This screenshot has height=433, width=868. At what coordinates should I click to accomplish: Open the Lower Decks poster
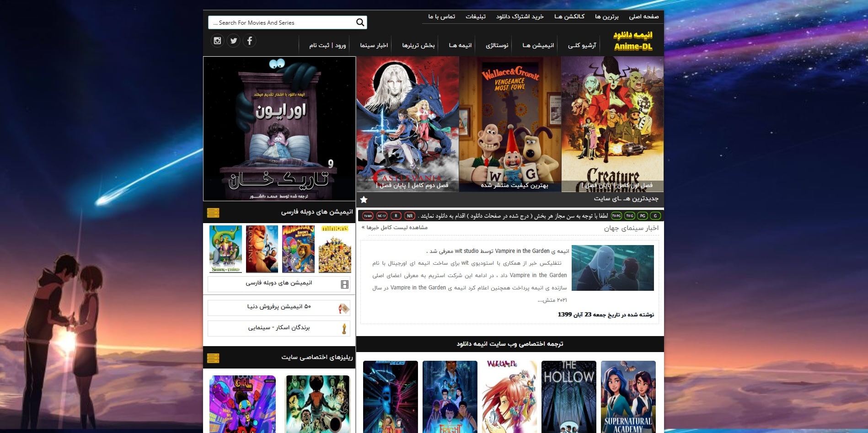[x=391, y=397]
